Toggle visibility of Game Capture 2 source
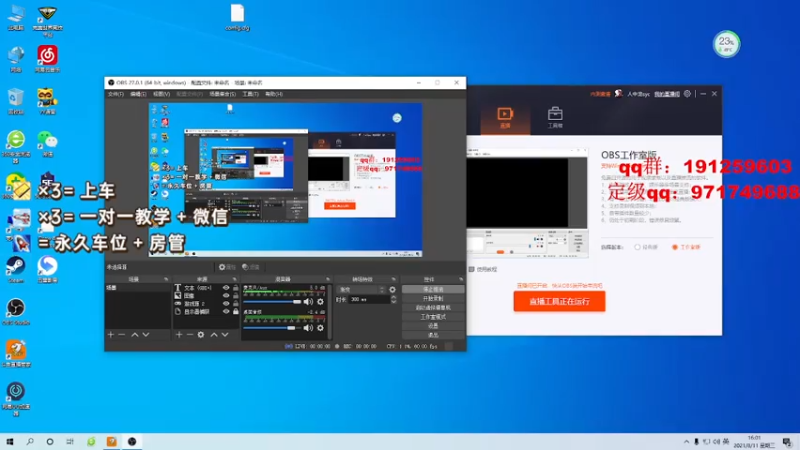 point(226,303)
